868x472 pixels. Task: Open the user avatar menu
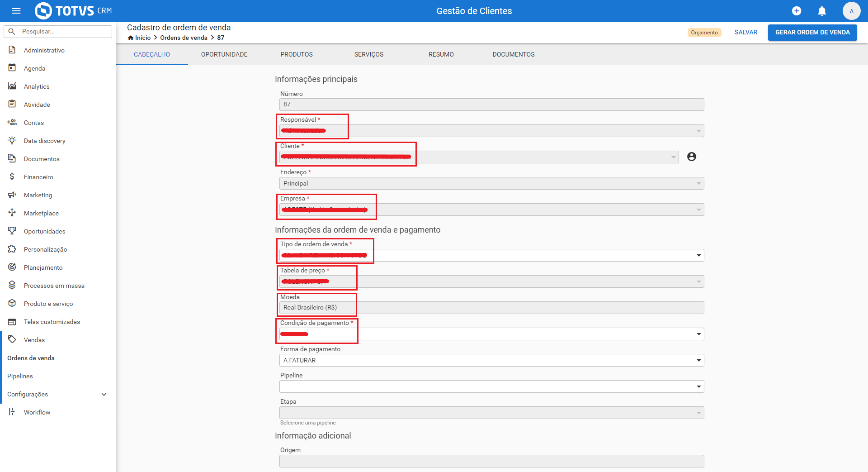click(x=851, y=11)
